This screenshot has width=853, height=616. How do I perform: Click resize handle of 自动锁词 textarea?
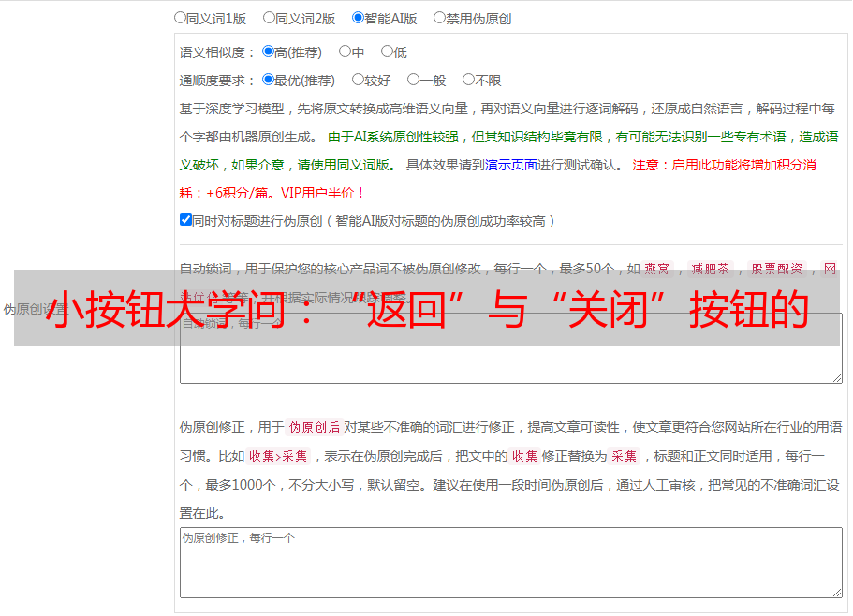tap(837, 378)
